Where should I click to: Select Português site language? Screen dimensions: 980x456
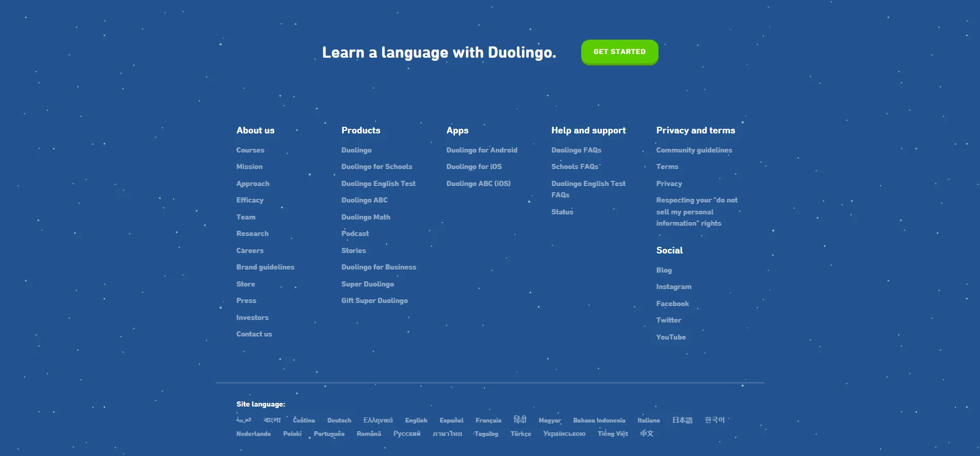click(329, 434)
